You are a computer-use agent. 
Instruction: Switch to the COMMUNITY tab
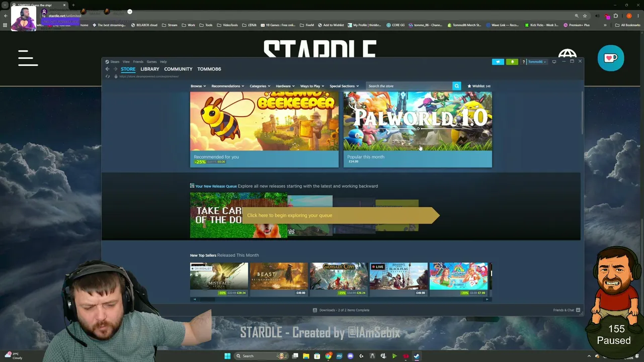click(178, 69)
